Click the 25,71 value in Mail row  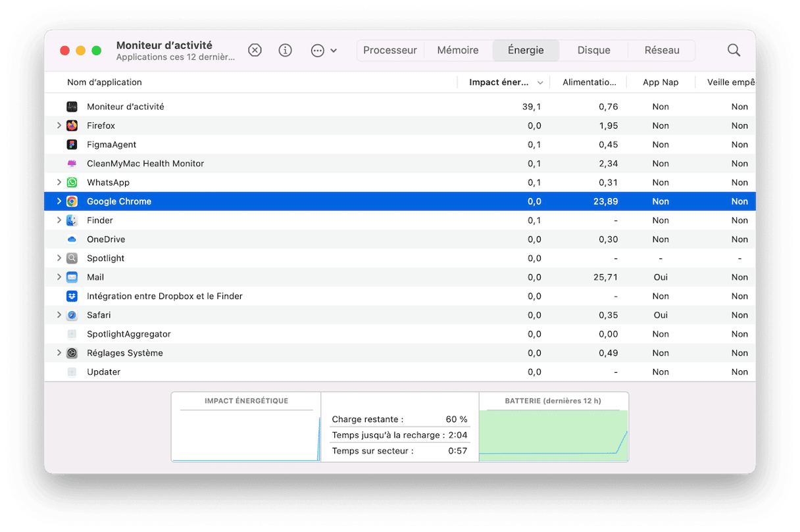pyautogui.click(x=605, y=278)
